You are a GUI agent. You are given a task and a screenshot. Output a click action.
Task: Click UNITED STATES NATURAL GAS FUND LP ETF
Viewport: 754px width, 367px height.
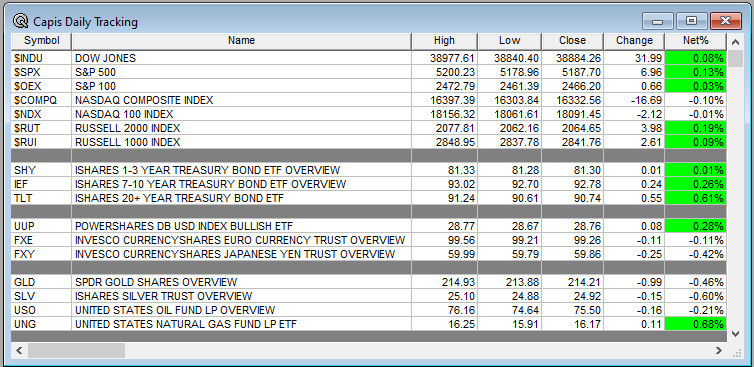coord(241,323)
